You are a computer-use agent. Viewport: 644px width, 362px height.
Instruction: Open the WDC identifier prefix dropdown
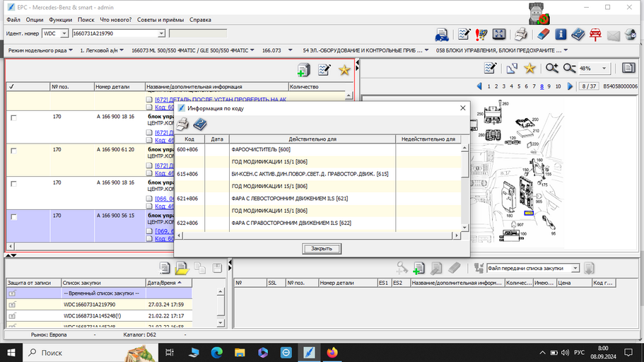click(64, 34)
